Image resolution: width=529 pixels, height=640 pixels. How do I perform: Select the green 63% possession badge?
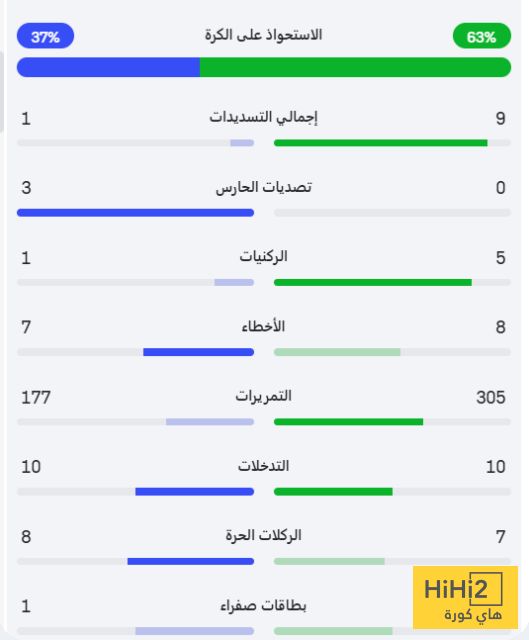point(482,36)
